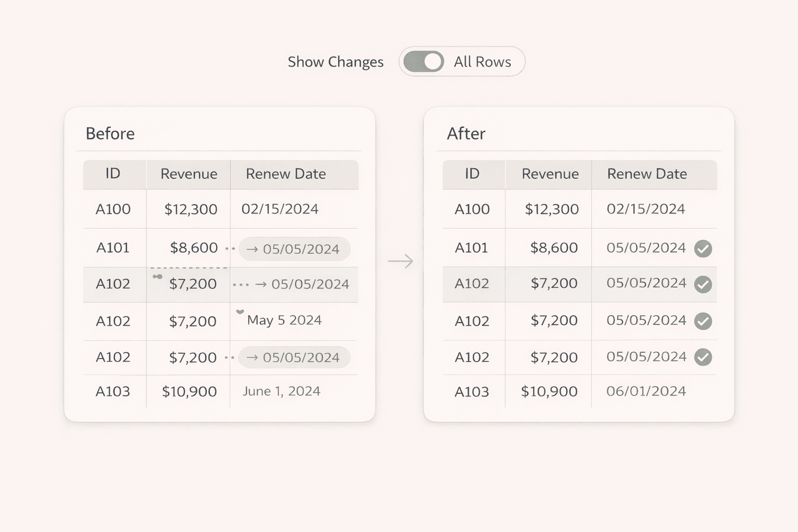Click the Before table Revenue column header

(189, 174)
